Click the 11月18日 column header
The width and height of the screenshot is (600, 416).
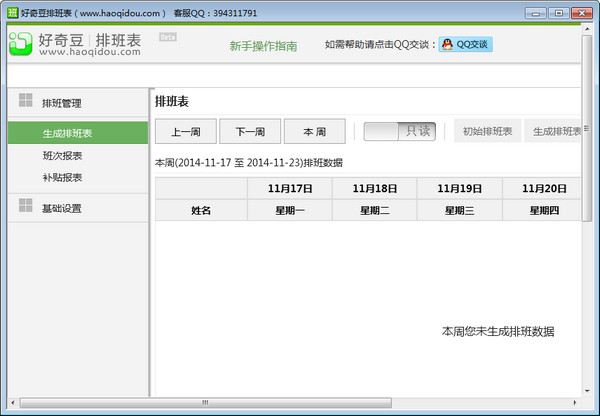tap(375, 188)
